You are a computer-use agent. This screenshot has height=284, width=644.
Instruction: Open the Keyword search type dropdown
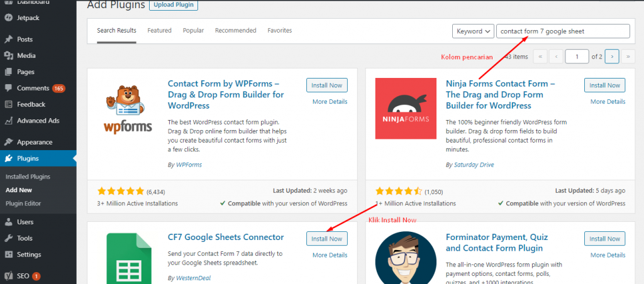pyautogui.click(x=473, y=31)
